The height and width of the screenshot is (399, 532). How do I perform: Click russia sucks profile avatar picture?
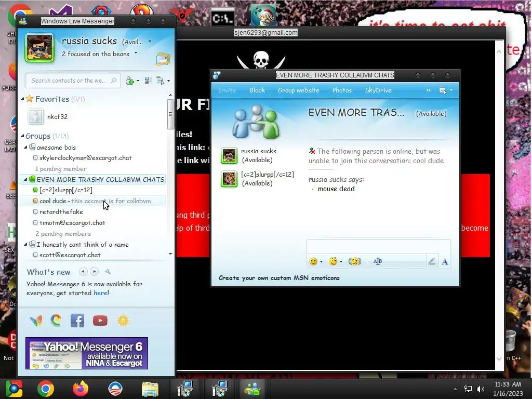(x=39, y=48)
